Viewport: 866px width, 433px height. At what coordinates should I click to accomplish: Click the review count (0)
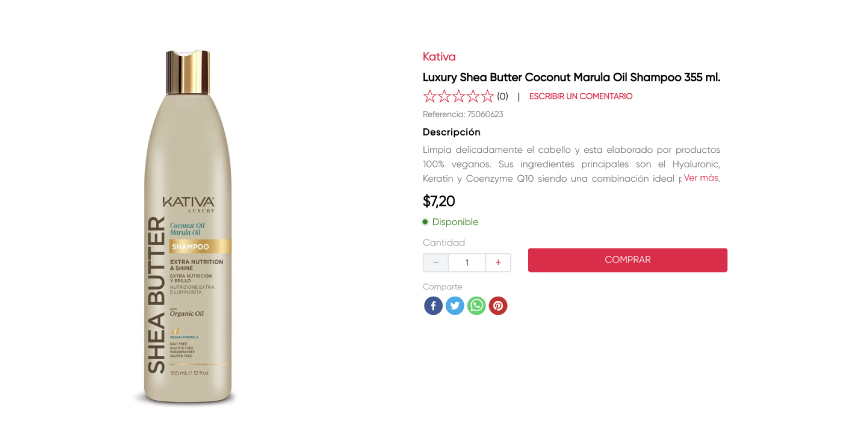[x=503, y=97]
